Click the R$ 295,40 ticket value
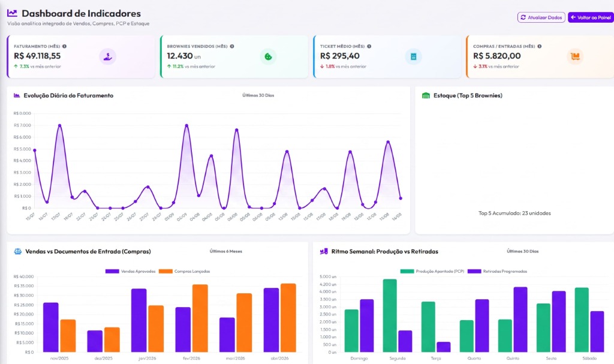 tap(340, 56)
